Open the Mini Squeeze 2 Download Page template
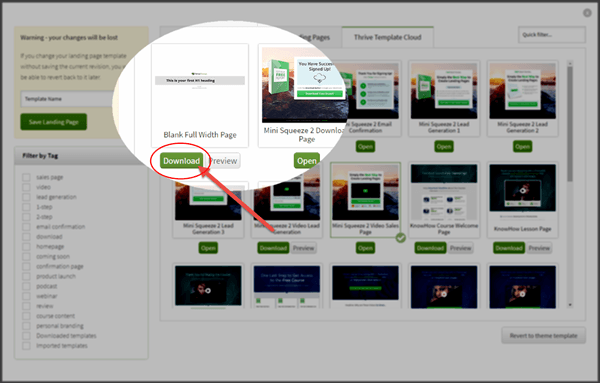Screen dimensions: 600x383 pyautogui.click(x=307, y=161)
